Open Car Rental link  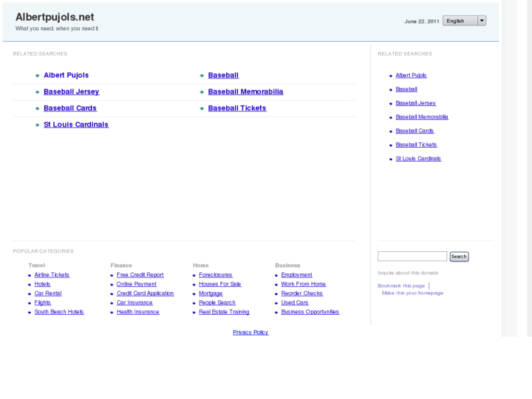[48, 294]
